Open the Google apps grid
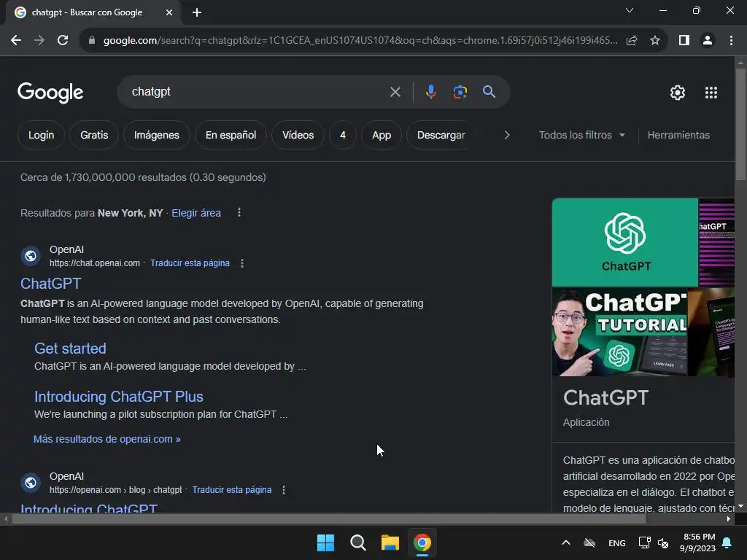 (711, 93)
